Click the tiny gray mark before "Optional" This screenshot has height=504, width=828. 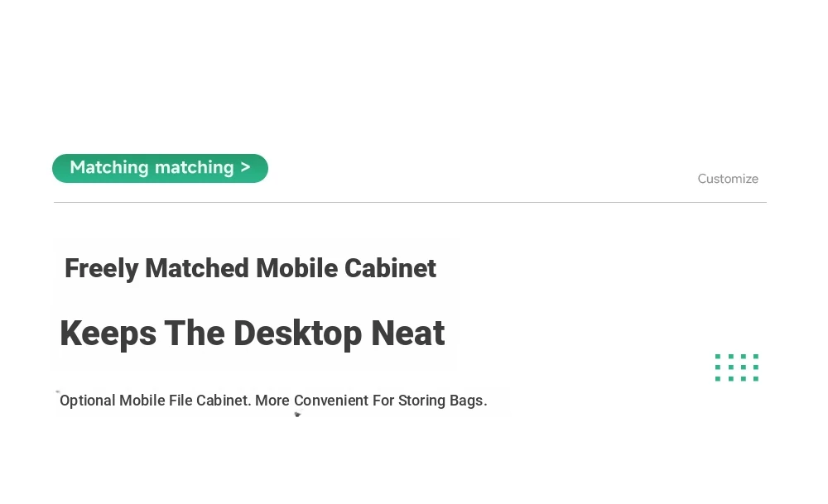click(x=58, y=391)
